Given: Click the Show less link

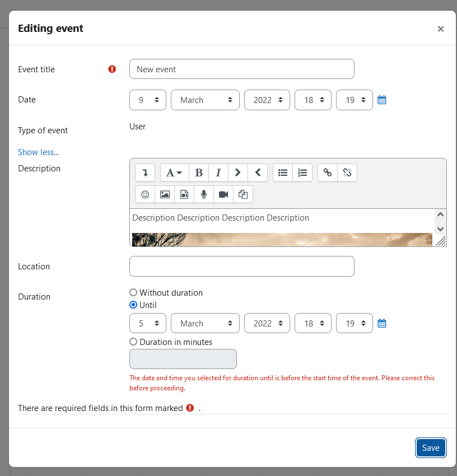Looking at the screenshot, I should coord(38,152).
